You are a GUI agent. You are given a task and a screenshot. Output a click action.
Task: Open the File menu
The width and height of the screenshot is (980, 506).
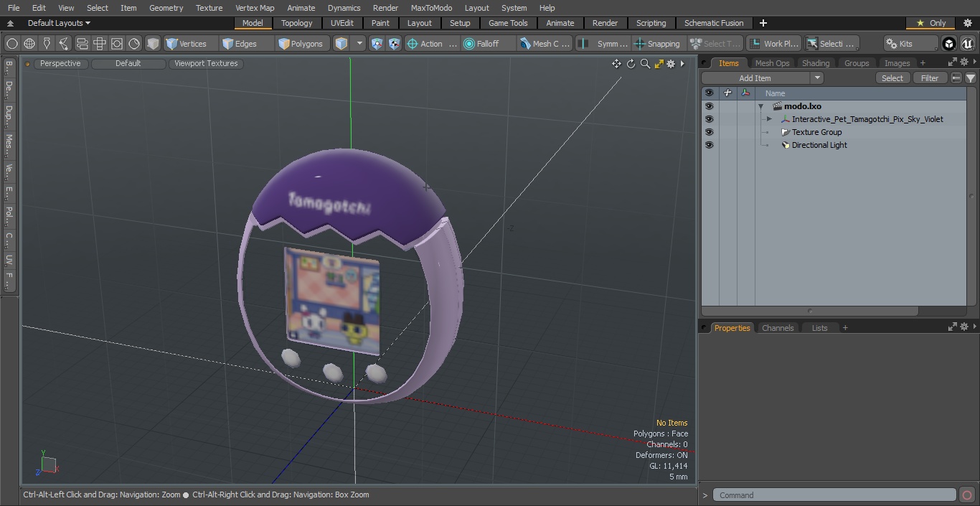pyautogui.click(x=14, y=8)
